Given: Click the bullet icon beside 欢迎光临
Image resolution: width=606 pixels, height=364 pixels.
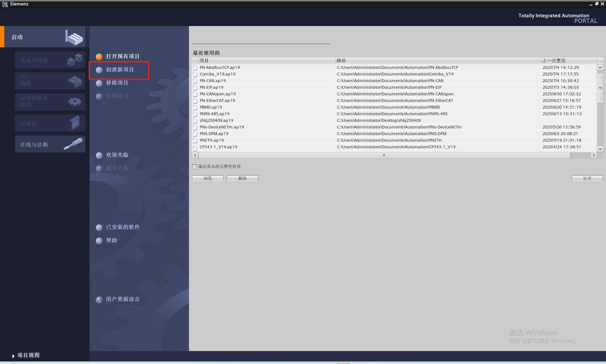Looking at the screenshot, I should 99,155.
